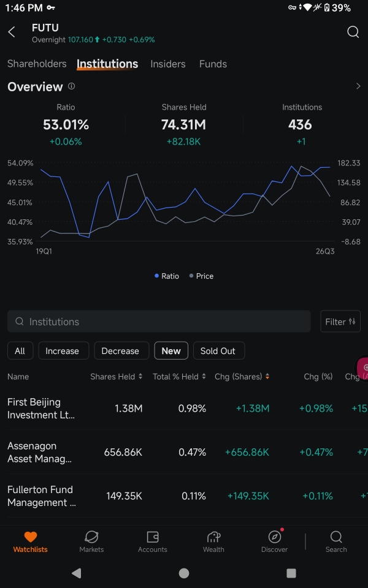Select the All filter chip
The height and width of the screenshot is (588, 368).
pos(20,350)
